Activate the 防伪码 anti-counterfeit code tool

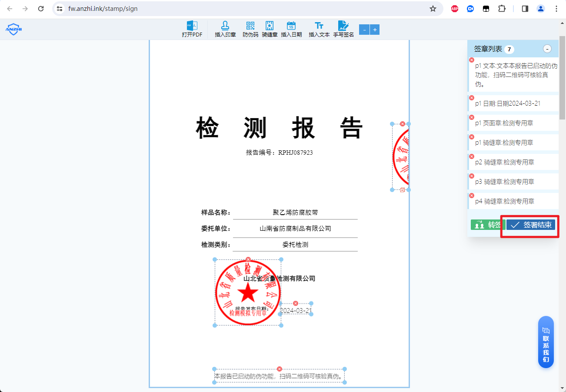(250, 29)
